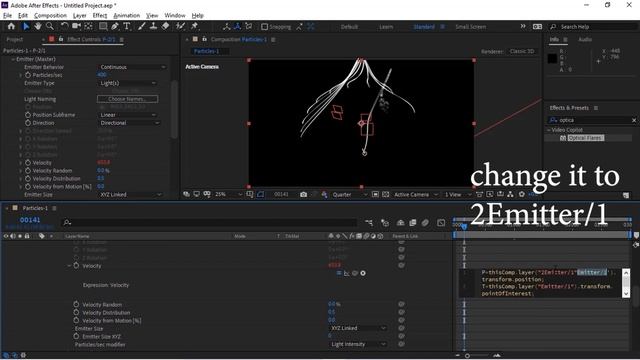
Task: Switch to the Project panel tab
Action: [15, 40]
